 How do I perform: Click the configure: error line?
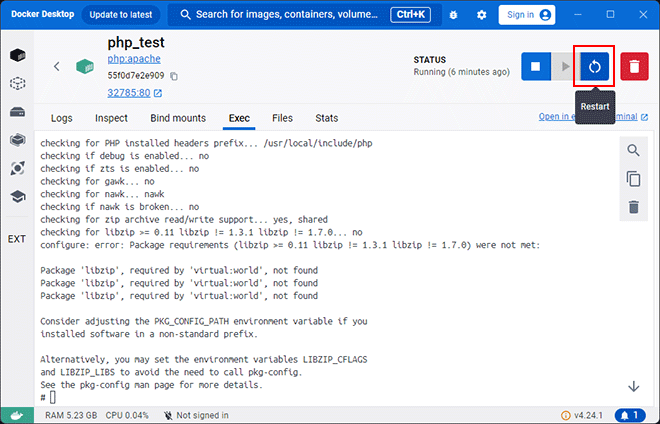coord(290,245)
